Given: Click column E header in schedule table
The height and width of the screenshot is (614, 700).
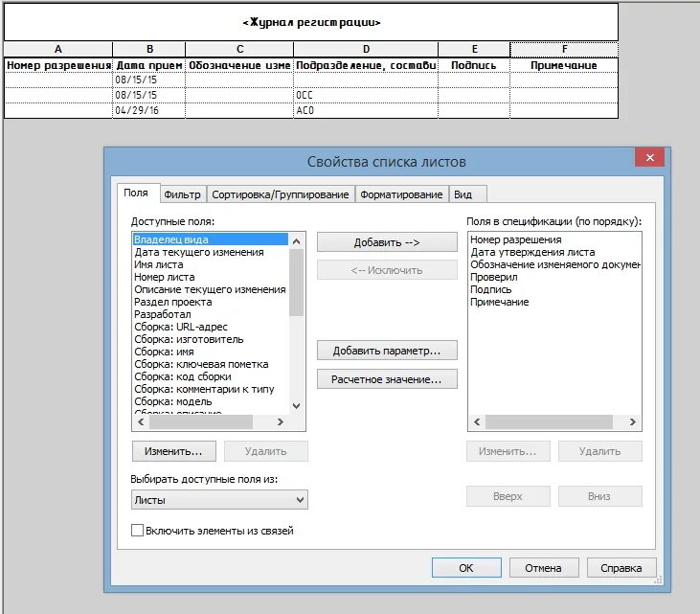Looking at the screenshot, I should point(474,49).
